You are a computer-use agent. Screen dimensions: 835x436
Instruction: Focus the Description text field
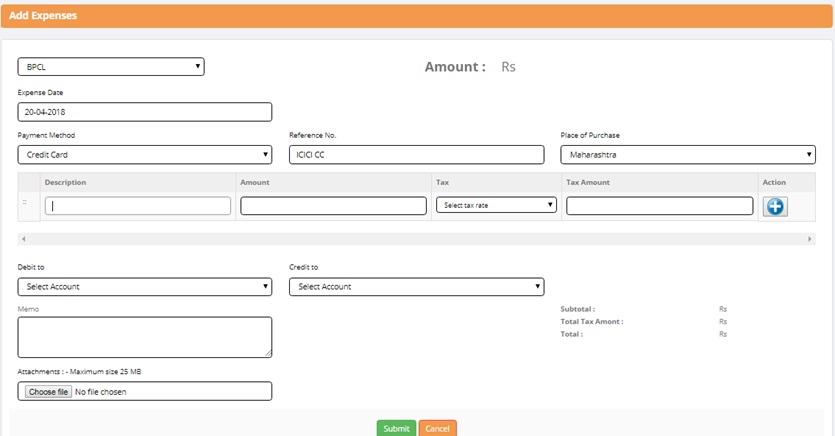138,206
